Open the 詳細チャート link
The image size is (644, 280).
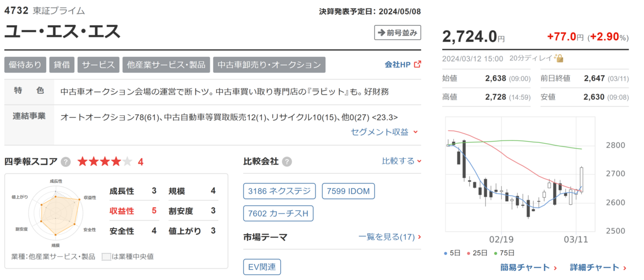point(598,267)
